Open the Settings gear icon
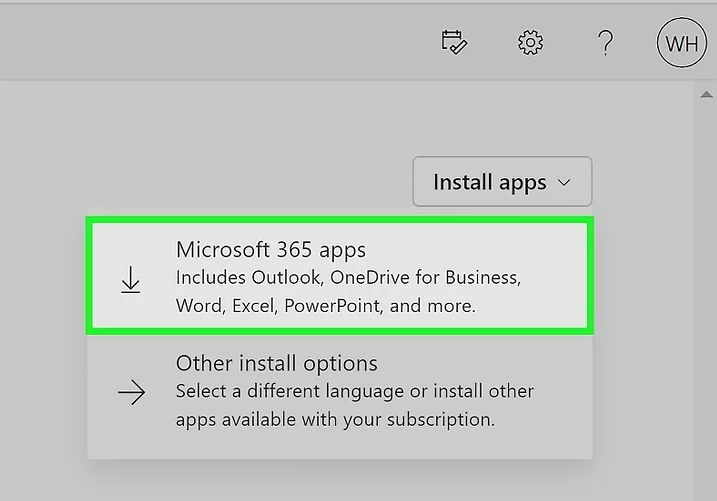717x501 pixels. click(x=530, y=43)
